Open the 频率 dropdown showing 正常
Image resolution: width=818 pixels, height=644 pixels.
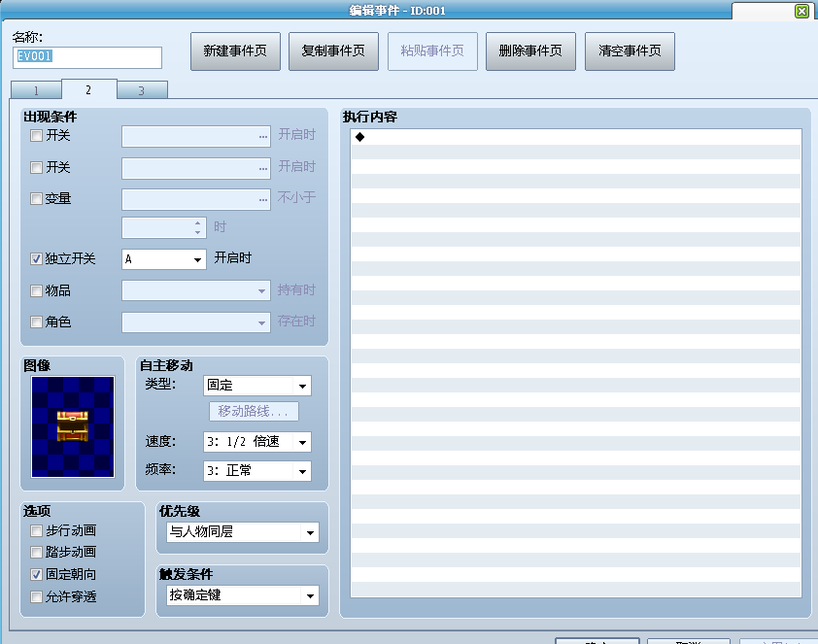[x=257, y=471]
